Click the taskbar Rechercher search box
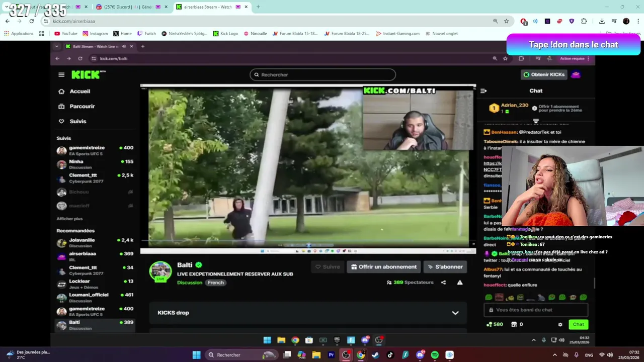644x362 pixels. [x=242, y=355]
